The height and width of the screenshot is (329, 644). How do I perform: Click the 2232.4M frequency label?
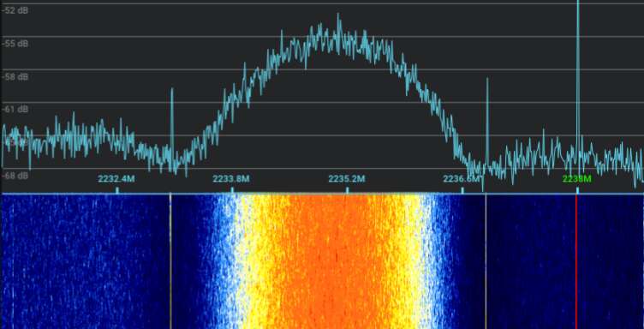(116, 179)
